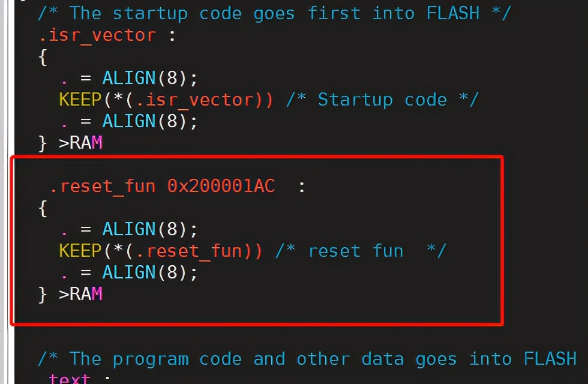Viewport: 588px width, 384px height.
Task: Click the word FLASH in the top comment
Action: tap(453, 13)
